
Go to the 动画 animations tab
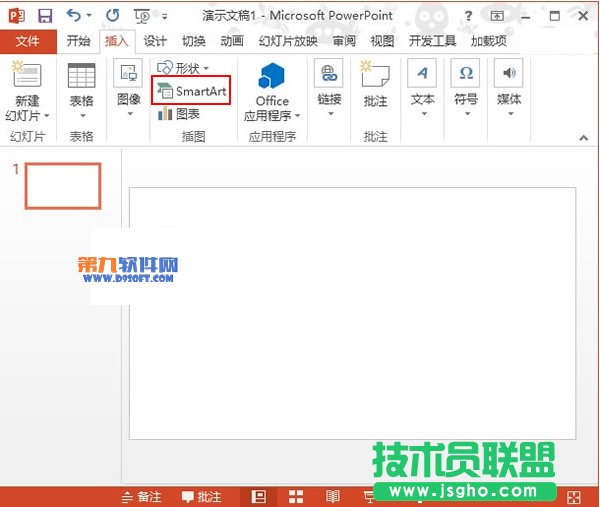[232, 41]
